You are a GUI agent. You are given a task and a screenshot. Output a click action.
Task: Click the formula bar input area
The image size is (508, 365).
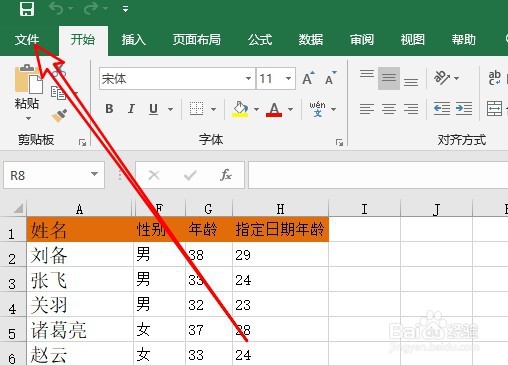coord(378,175)
